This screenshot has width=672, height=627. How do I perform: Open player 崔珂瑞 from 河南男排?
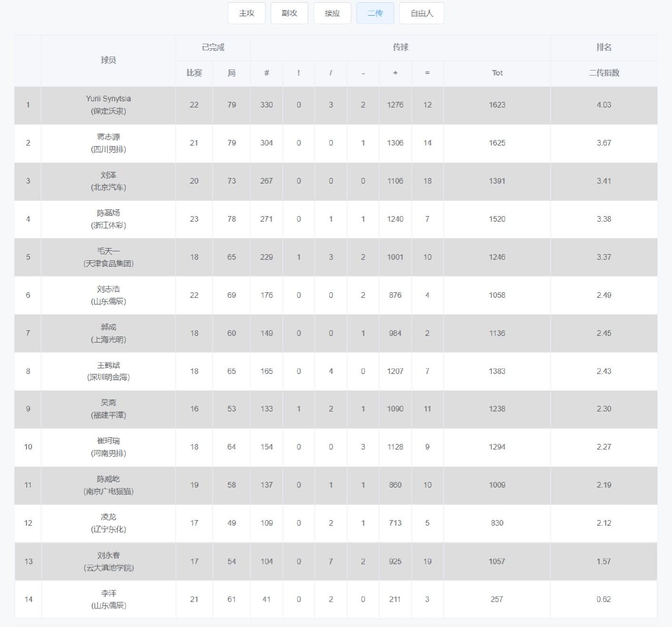click(x=109, y=447)
